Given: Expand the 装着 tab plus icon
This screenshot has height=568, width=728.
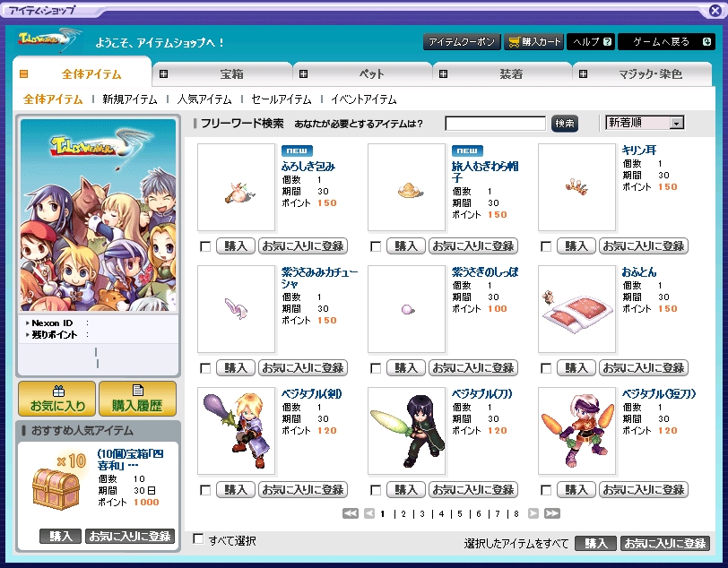Looking at the screenshot, I should click(x=444, y=73).
